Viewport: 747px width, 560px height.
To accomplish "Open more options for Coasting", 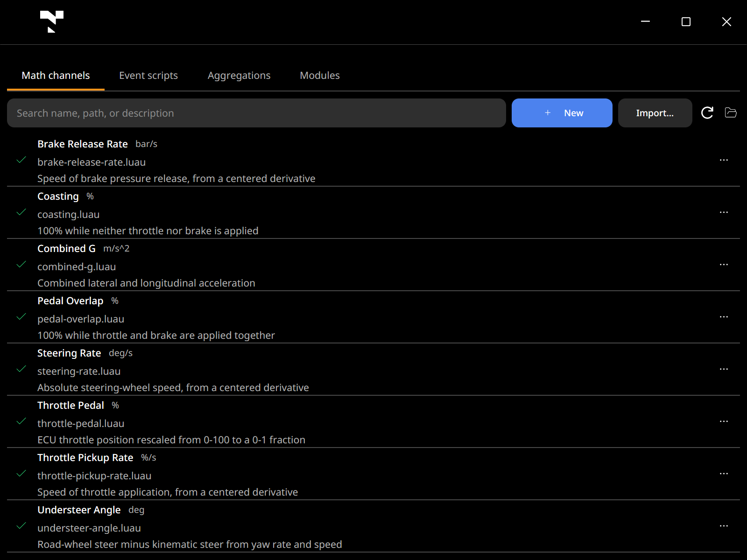I will pyautogui.click(x=724, y=212).
